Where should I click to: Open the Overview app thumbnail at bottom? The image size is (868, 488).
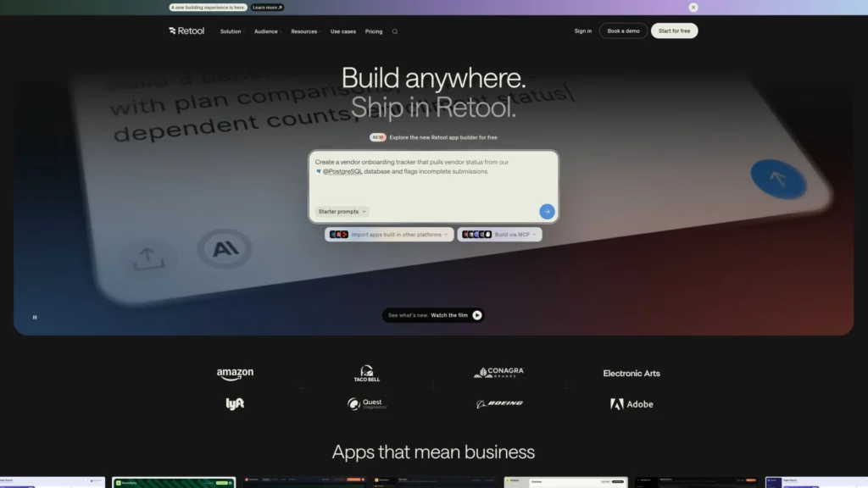tap(565, 482)
